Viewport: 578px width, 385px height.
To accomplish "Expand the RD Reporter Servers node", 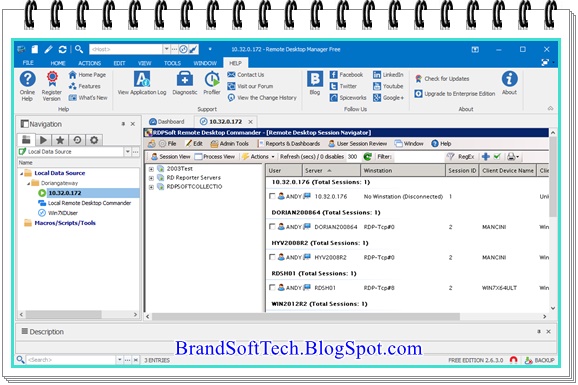I will click(151, 178).
